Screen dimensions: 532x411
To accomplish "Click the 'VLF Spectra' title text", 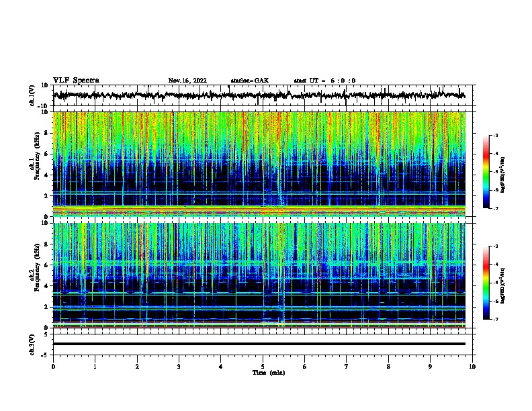I will point(76,81).
